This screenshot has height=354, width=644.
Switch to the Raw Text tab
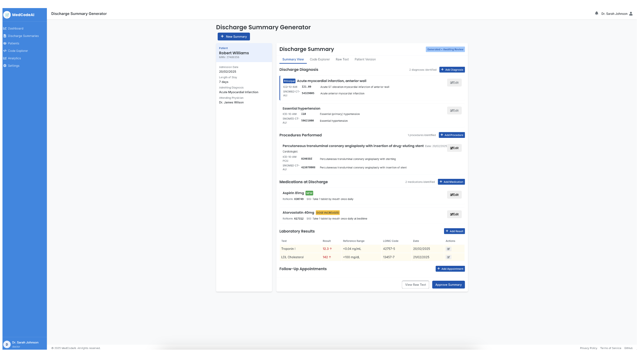[342, 59]
